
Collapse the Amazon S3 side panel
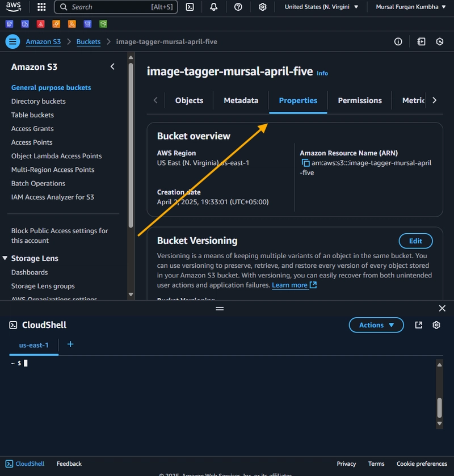(112, 66)
